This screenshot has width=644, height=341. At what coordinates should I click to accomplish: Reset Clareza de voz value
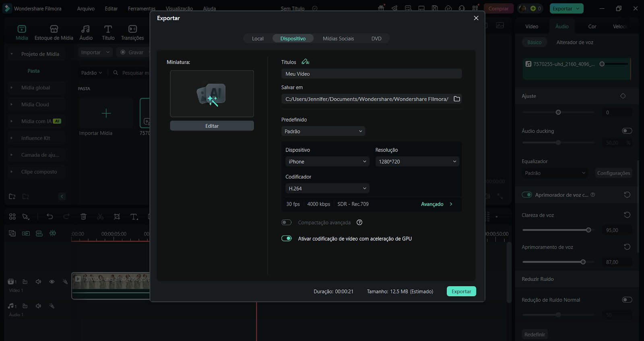627,215
